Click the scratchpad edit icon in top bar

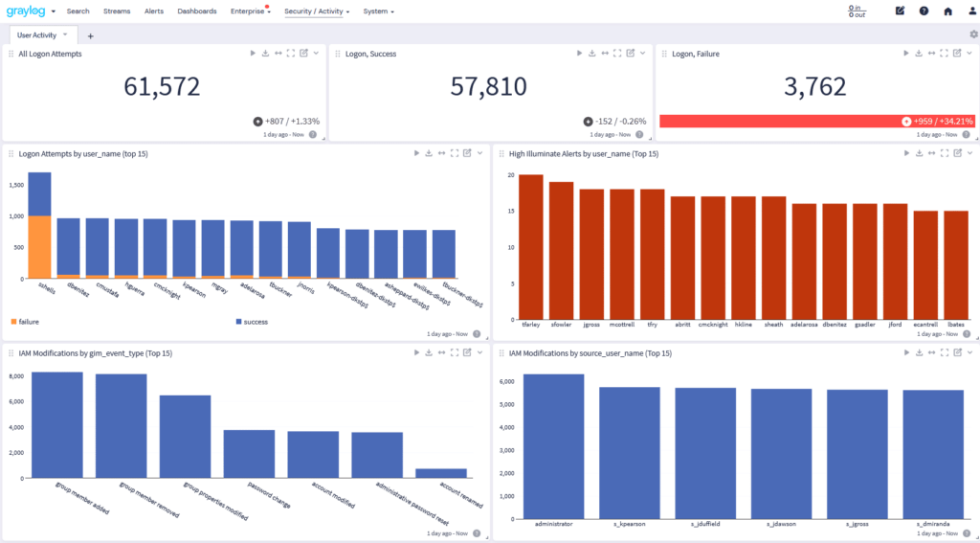[x=900, y=11]
